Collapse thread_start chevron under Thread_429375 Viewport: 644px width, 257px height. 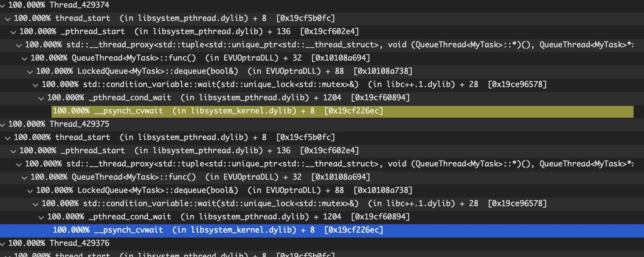[x=8, y=138]
